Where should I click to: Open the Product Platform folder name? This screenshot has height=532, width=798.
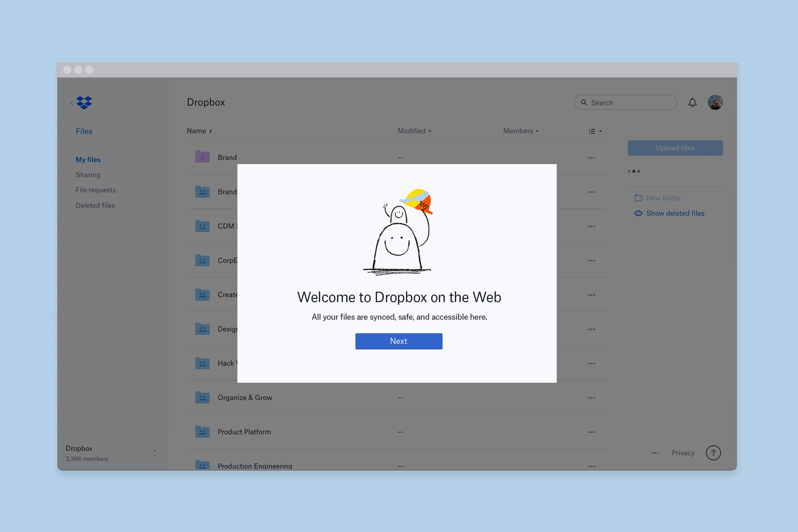244,432
